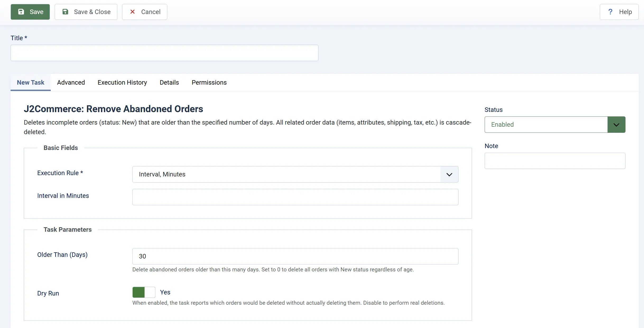
Task: Open the Permissions tab
Action: pos(209,83)
